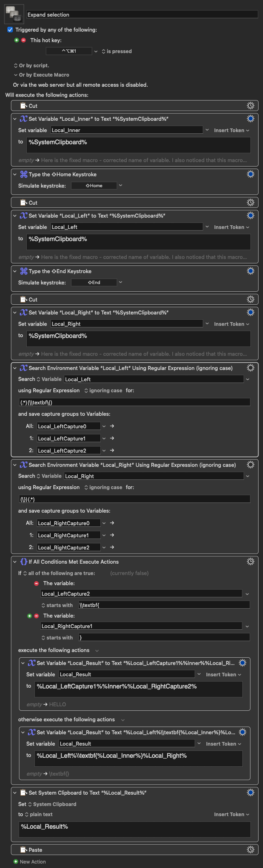
Task: Click the 'Or via the web server' notice text
Action: click(81, 85)
